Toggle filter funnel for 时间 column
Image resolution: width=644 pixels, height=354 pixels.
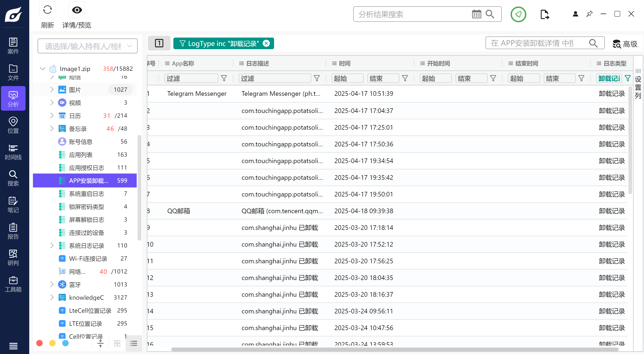point(405,78)
